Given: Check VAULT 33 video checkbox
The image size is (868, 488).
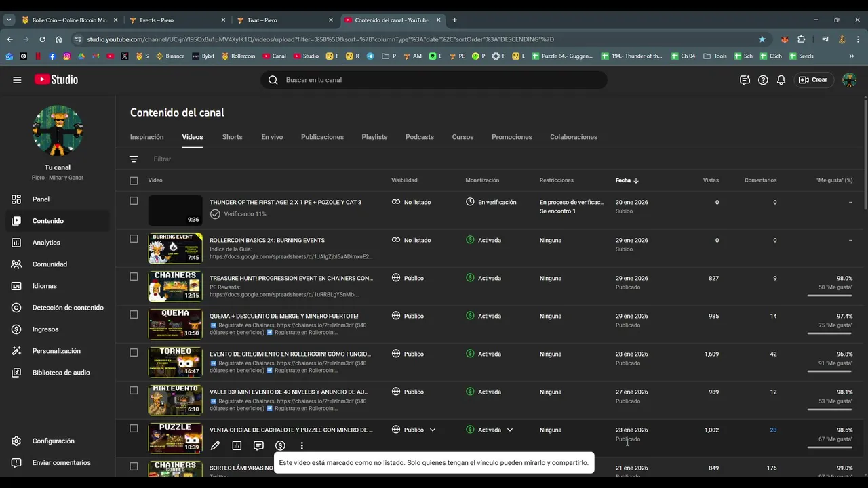Looking at the screenshot, I should pyautogui.click(x=134, y=390).
